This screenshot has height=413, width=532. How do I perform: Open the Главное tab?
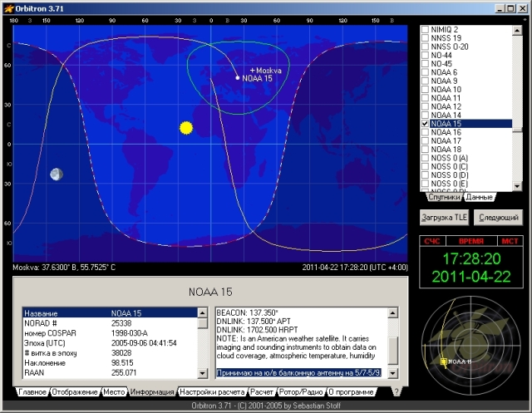pyautogui.click(x=32, y=392)
